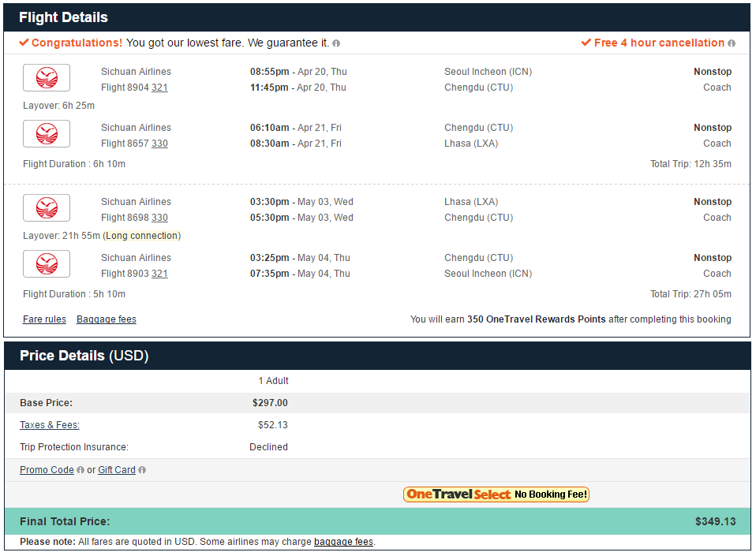Click the arrival time 11:45pm
This screenshot has width=756, height=556.
coord(269,88)
